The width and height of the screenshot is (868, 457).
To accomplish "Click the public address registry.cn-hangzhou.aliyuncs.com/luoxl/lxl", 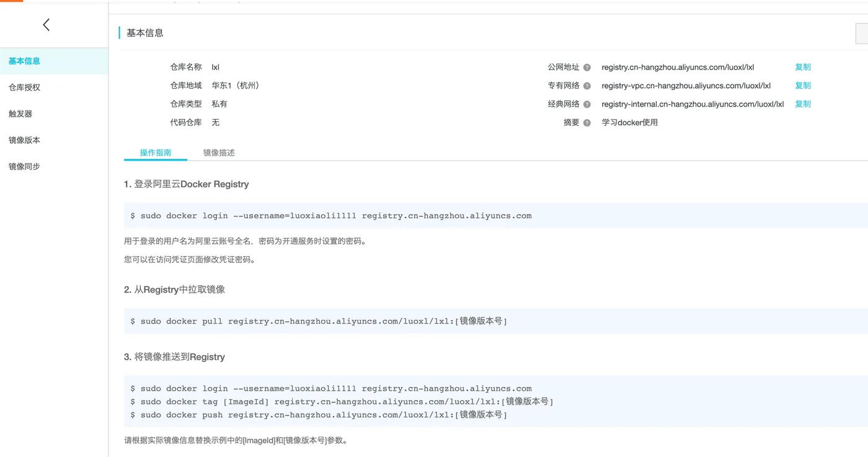I will [x=678, y=67].
